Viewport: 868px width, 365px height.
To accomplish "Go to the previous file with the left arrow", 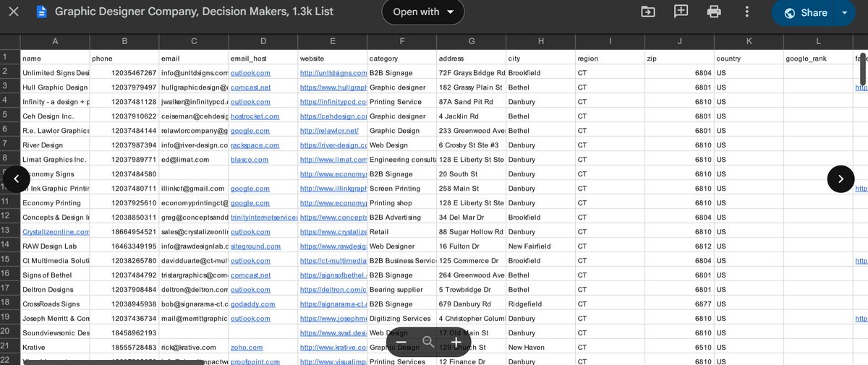I will (x=17, y=179).
